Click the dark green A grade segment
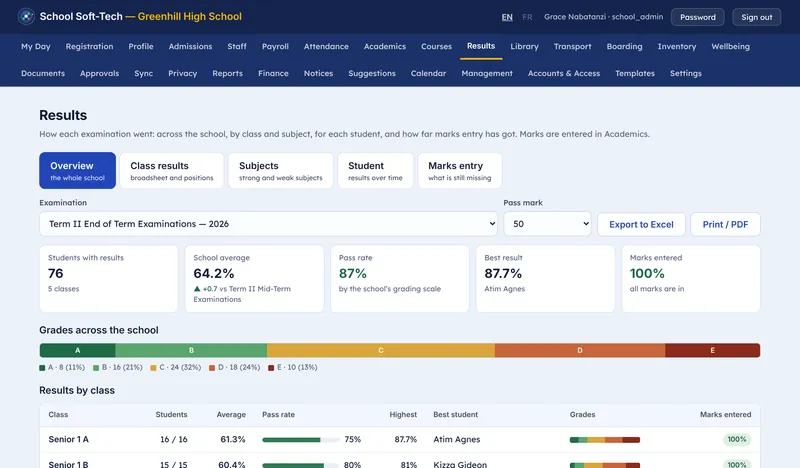This screenshot has width=800, height=468. tap(78, 350)
